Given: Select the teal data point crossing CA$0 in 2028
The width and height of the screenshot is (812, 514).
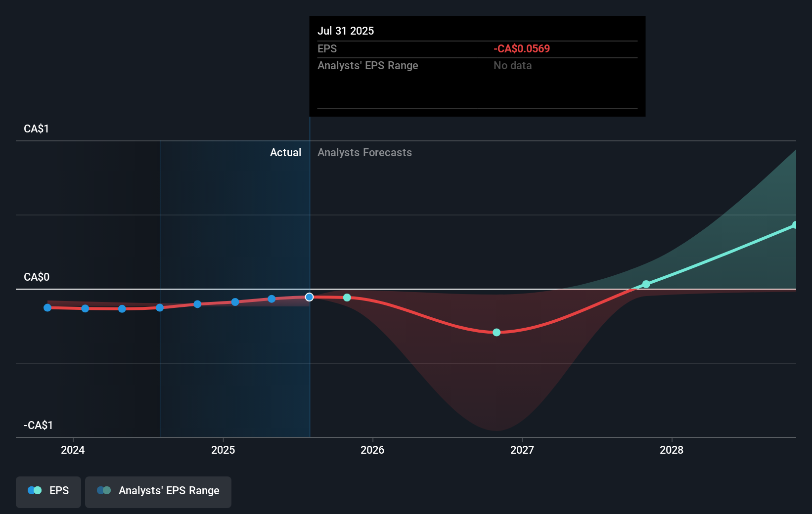Looking at the screenshot, I should 646,284.
